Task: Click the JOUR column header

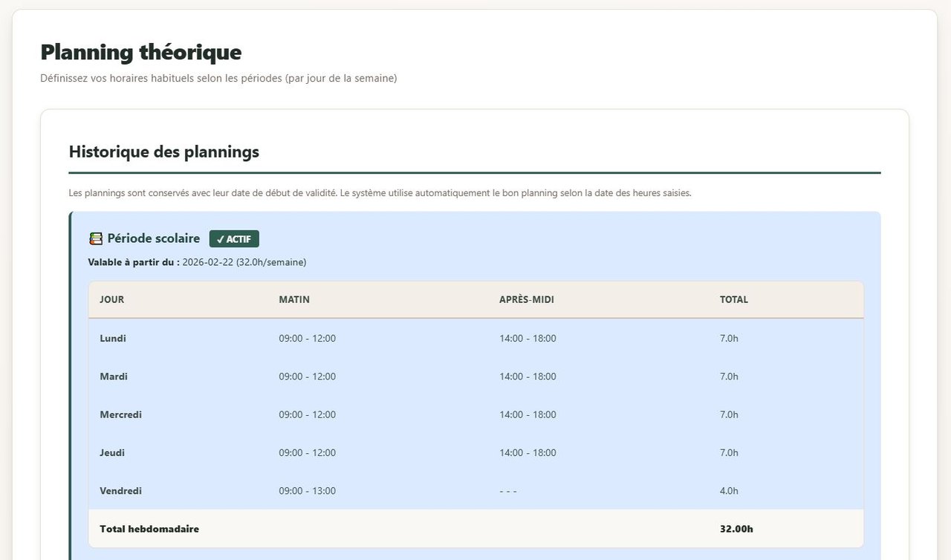Action: (x=111, y=299)
